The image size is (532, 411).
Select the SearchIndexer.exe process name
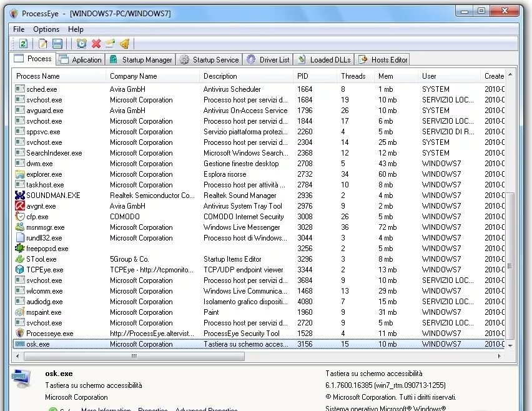click(x=54, y=153)
